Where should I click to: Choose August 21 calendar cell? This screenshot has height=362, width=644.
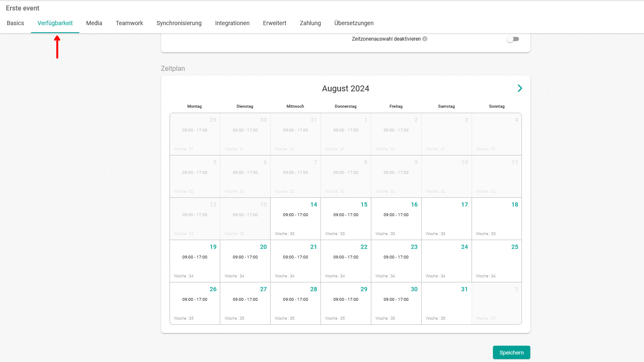tap(295, 261)
